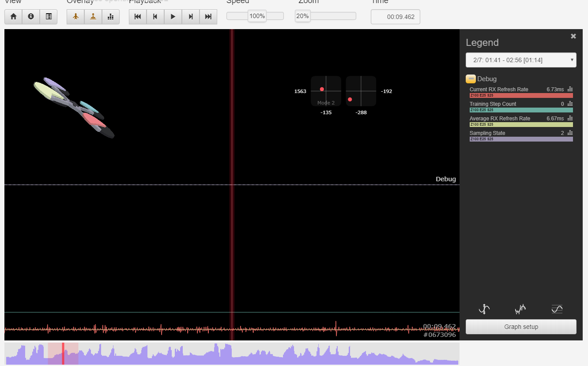This screenshot has width=588, height=366.
Task: Click inside the Time field showing 00:09.462
Action: coord(395,17)
